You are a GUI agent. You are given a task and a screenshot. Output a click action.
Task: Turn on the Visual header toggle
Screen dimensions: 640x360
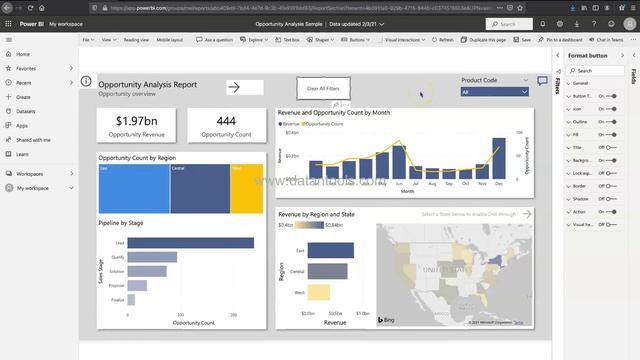611,224
